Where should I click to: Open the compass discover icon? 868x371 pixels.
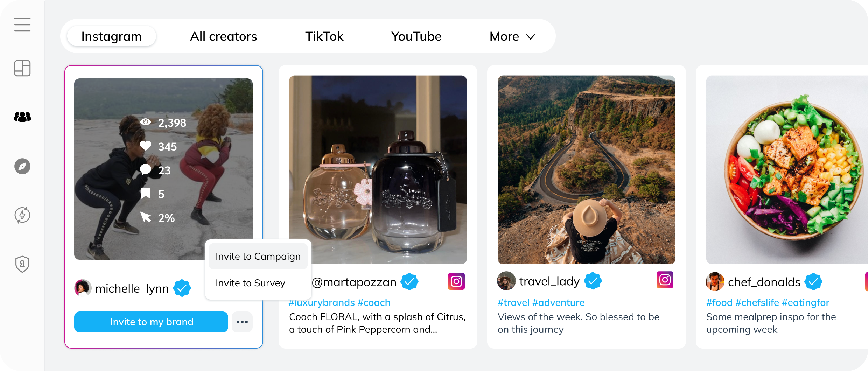[22, 166]
